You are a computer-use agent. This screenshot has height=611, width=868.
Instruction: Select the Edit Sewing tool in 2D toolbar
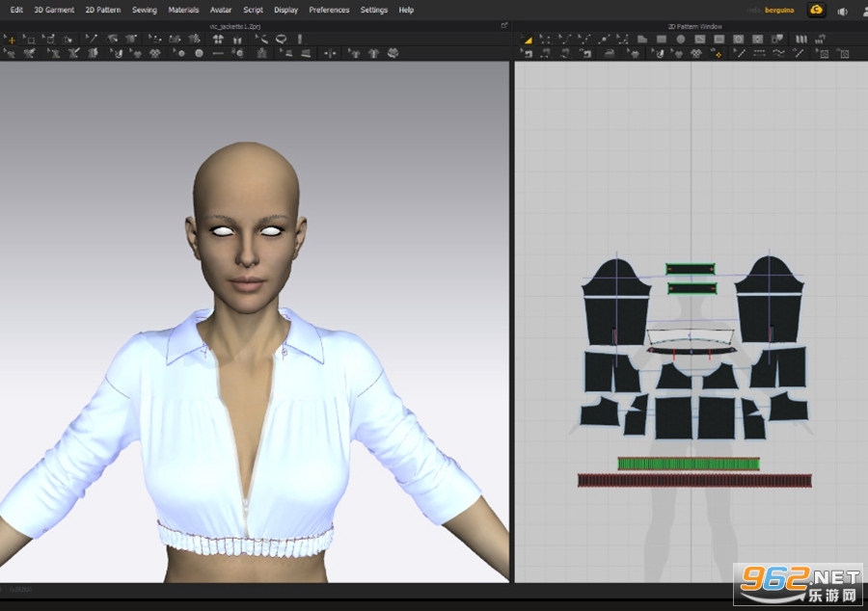(527, 53)
